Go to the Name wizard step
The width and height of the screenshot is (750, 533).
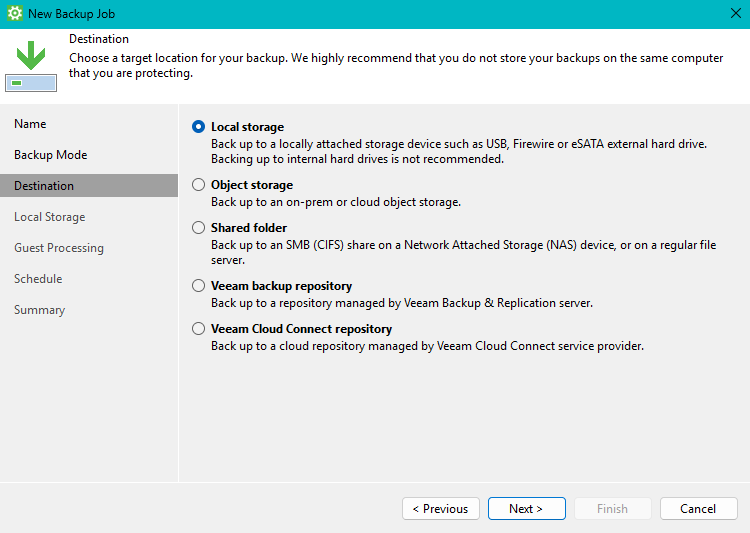click(x=30, y=124)
